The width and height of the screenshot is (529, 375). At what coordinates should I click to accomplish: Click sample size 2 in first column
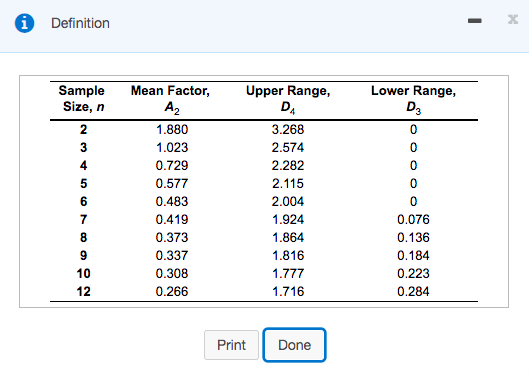tap(83, 129)
